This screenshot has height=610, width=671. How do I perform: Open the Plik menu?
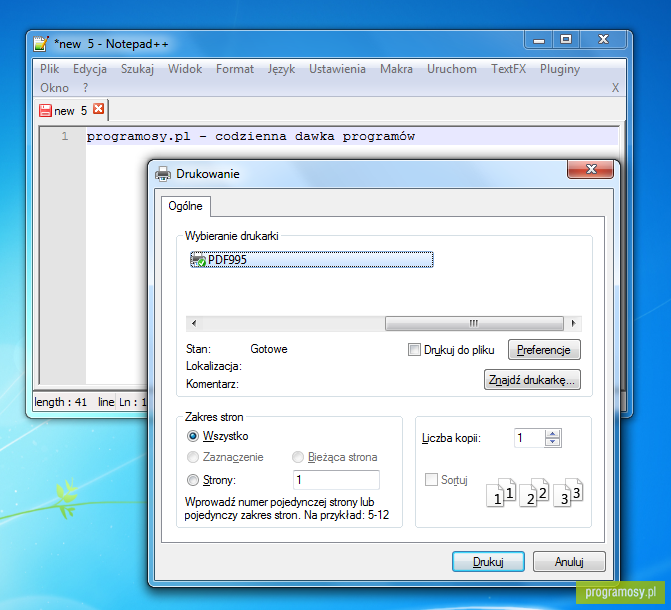tap(50, 69)
